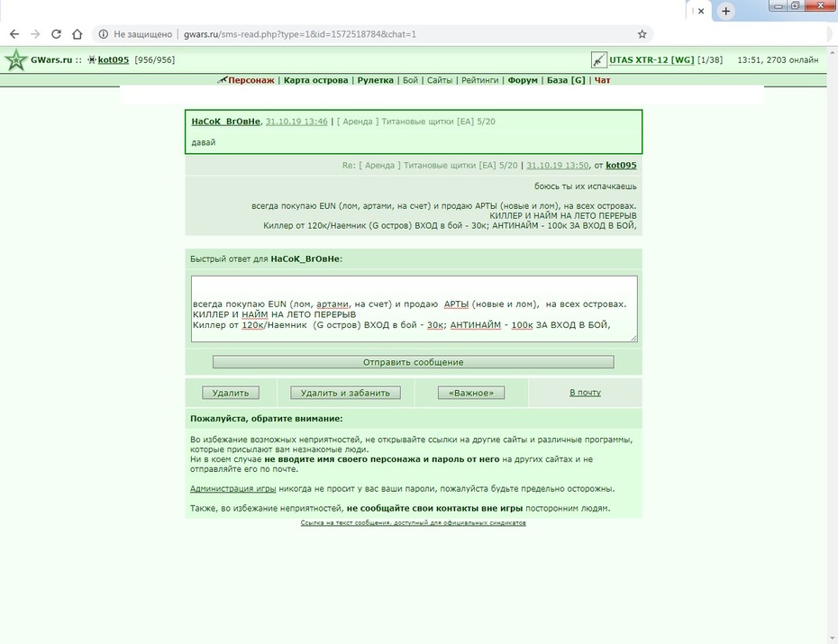Click the text area resize handle
Image resolution: width=838 pixels, height=644 pixels.
pyautogui.click(x=633, y=338)
